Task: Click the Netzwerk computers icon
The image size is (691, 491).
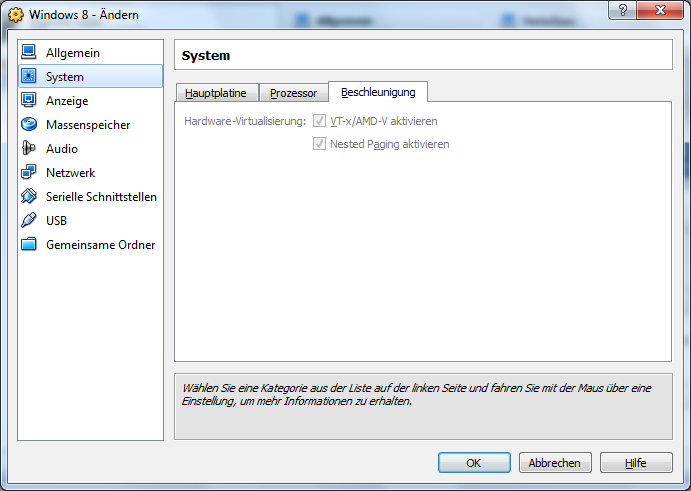Action: pyautogui.click(x=29, y=172)
